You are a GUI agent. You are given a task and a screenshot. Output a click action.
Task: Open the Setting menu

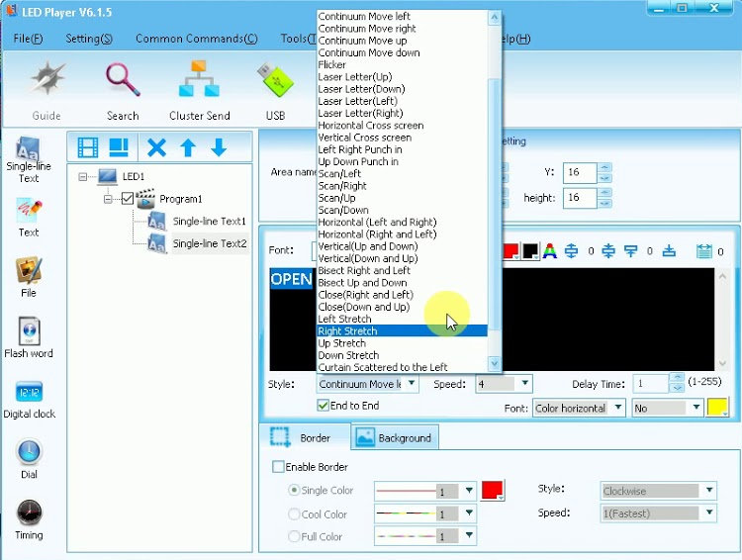tap(88, 39)
